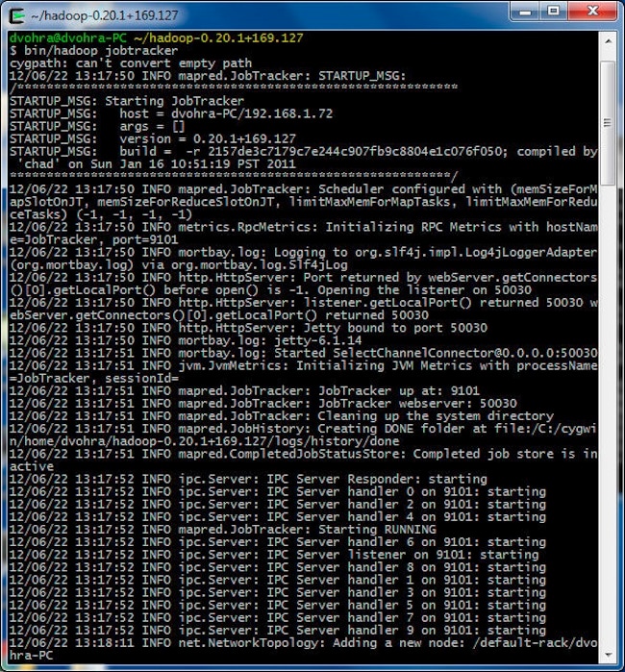
Task: Click the text 'IPC Server Responder: starting'
Action: [x=377, y=479]
